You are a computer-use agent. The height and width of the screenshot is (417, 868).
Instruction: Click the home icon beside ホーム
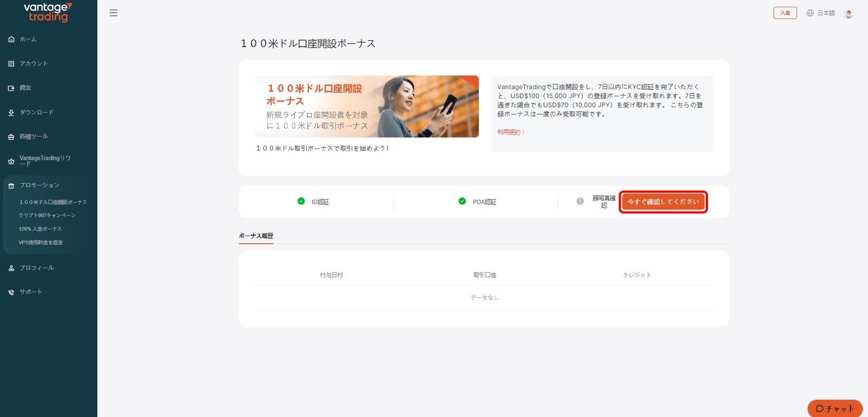(11, 39)
